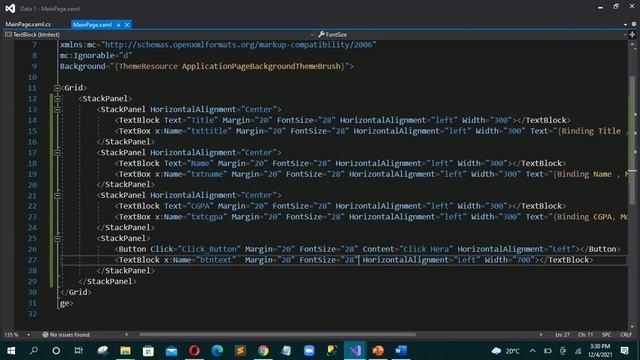The image size is (640, 360).
Task: Select the MainPage.xaml tab
Action: 92,25
